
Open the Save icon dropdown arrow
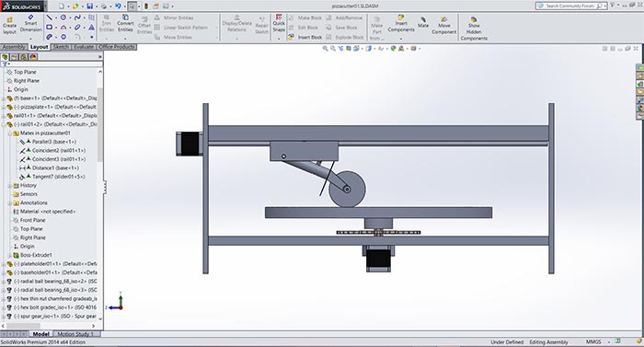[96, 6]
